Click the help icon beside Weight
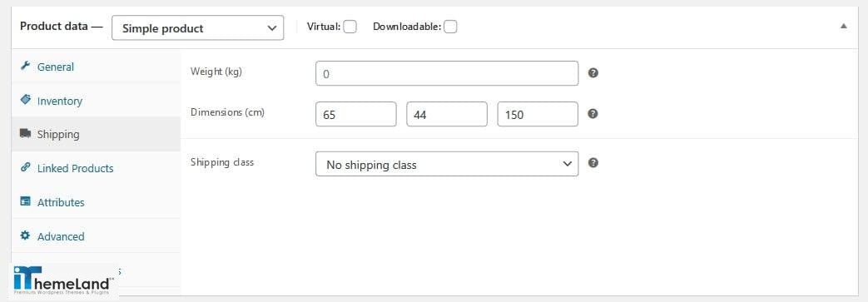This screenshot has height=302, width=868. click(593, 72)
